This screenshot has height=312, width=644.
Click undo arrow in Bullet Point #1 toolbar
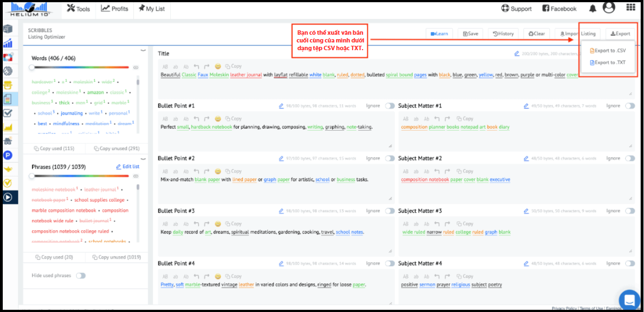tap(197, 119)
